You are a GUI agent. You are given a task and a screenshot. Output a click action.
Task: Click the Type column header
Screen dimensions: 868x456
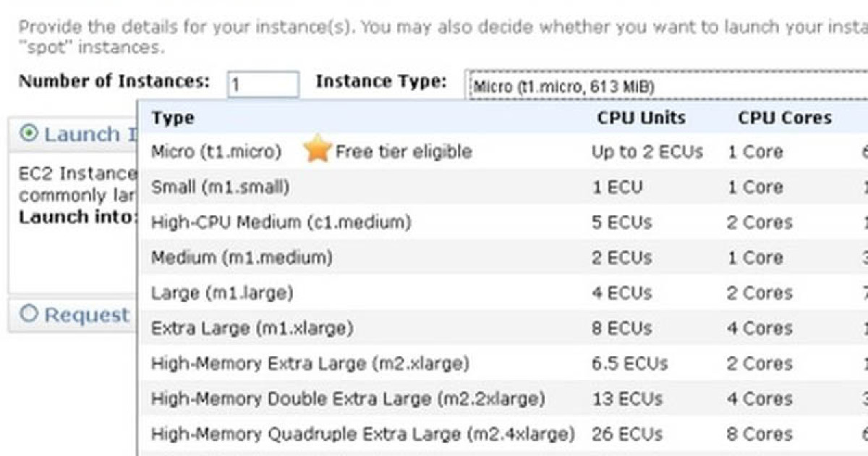coord(173,118)
